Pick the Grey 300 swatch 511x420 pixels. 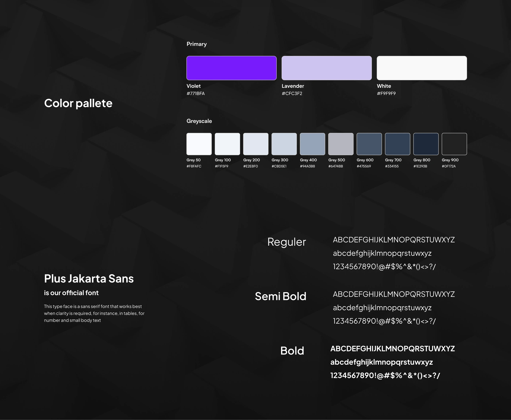coord(284,144)
